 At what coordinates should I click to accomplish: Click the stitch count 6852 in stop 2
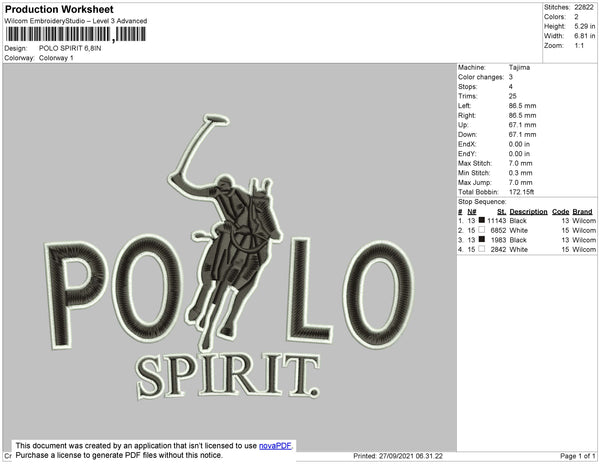click(498, 230)
